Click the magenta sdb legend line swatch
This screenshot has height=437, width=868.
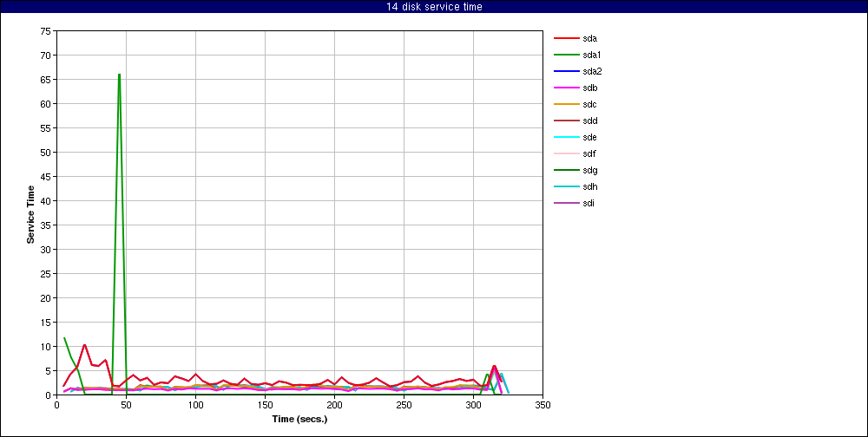click(565, 88)
